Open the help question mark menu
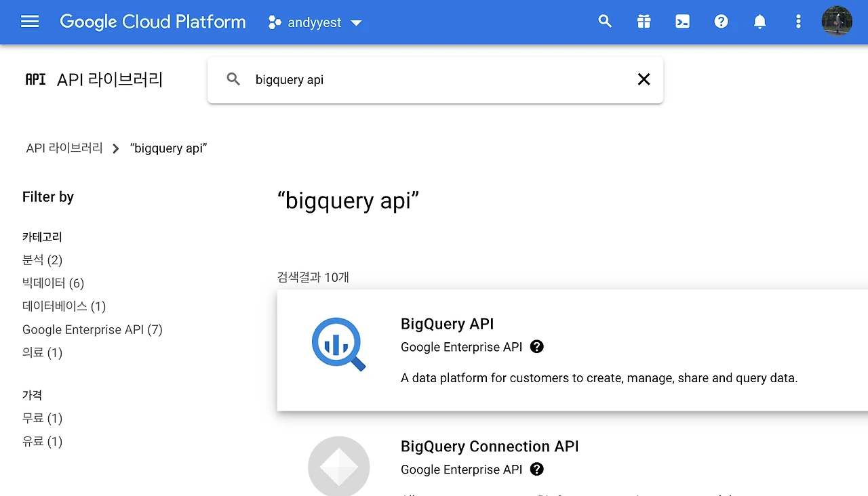Screen dimensions: 868x496 click(721, 22)
